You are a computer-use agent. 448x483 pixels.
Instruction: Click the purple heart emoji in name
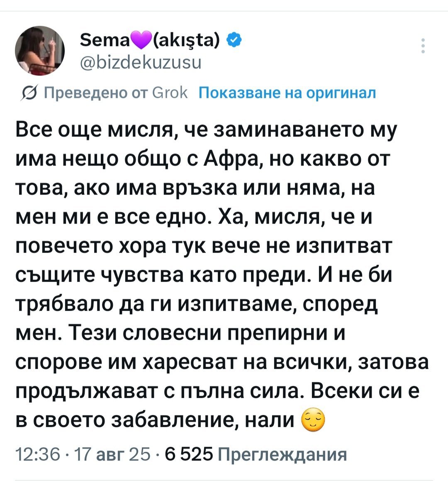[141, 41]
